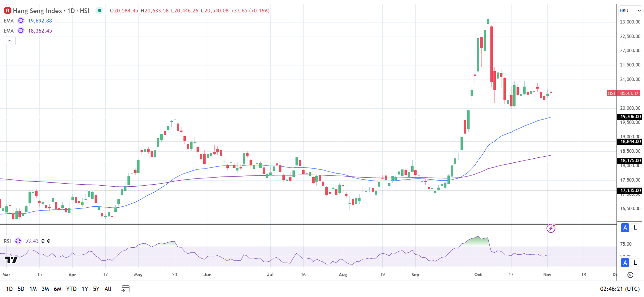The height and width of the screenshot is (297, 644).
Task: Click the +33.65 (+0.16%) change text
Action: click(250, 11)
